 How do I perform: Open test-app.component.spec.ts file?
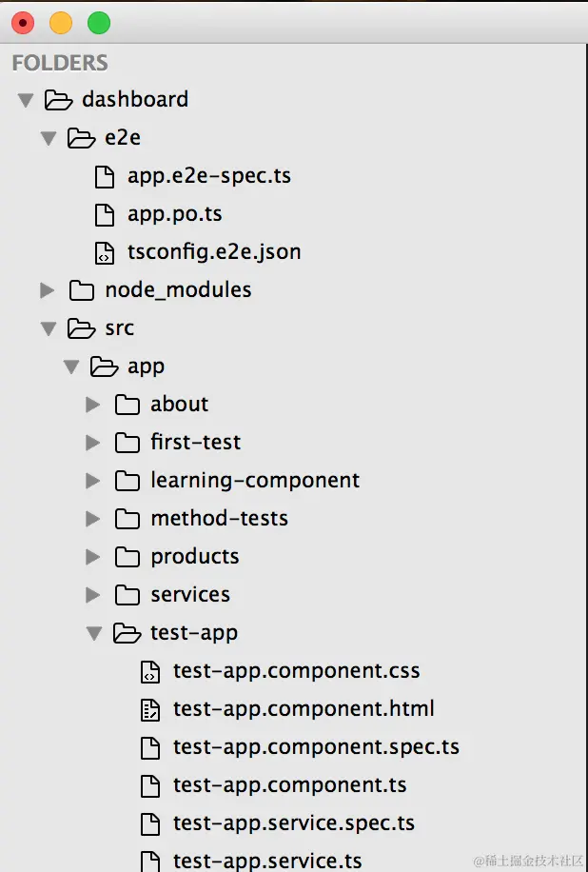point(316,747)
